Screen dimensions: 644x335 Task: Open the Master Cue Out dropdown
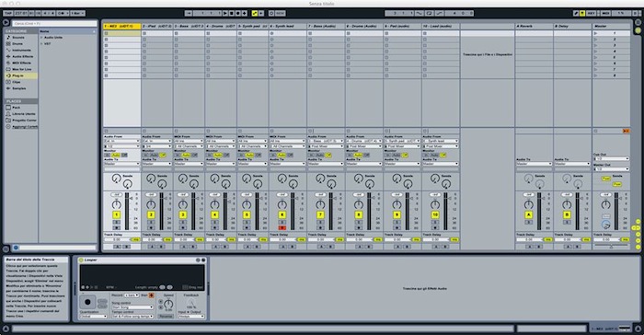pos(611,158)
